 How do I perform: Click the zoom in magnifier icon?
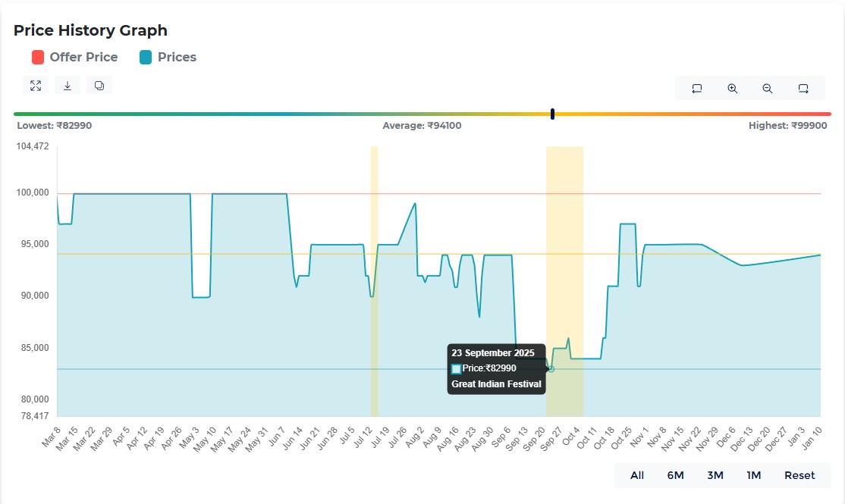click(x=732, y=88)
